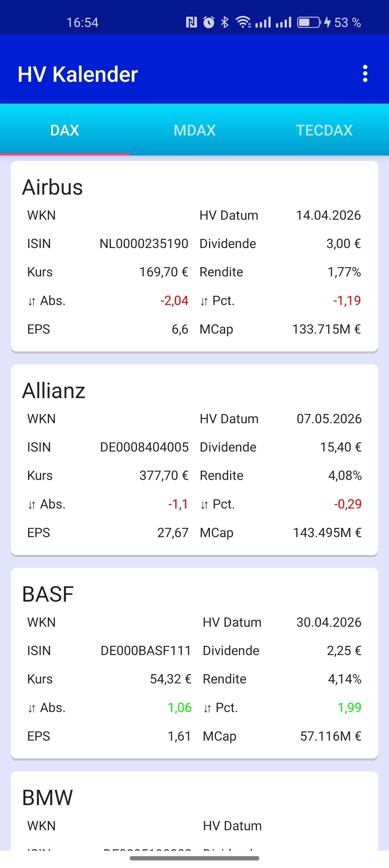Open the Allianz stock card title
The image size is (389, 868).
54,391
